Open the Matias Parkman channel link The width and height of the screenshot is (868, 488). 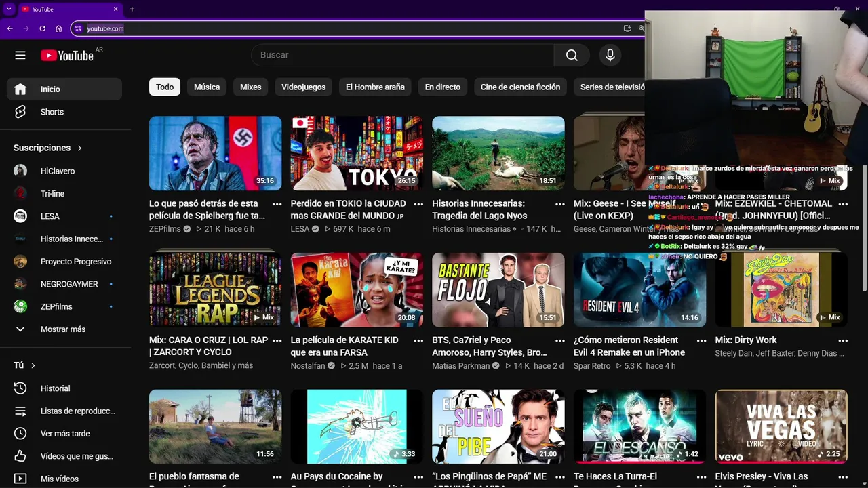461,366
